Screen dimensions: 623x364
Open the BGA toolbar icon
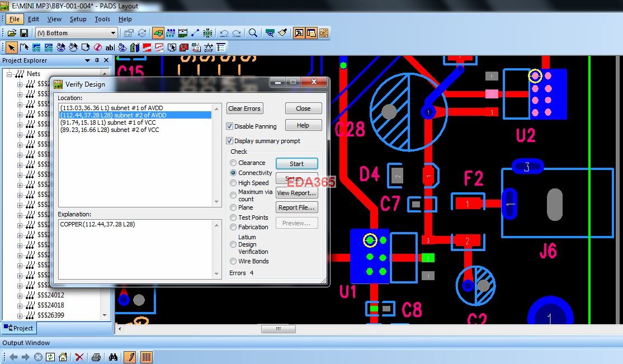click(207, 33)
